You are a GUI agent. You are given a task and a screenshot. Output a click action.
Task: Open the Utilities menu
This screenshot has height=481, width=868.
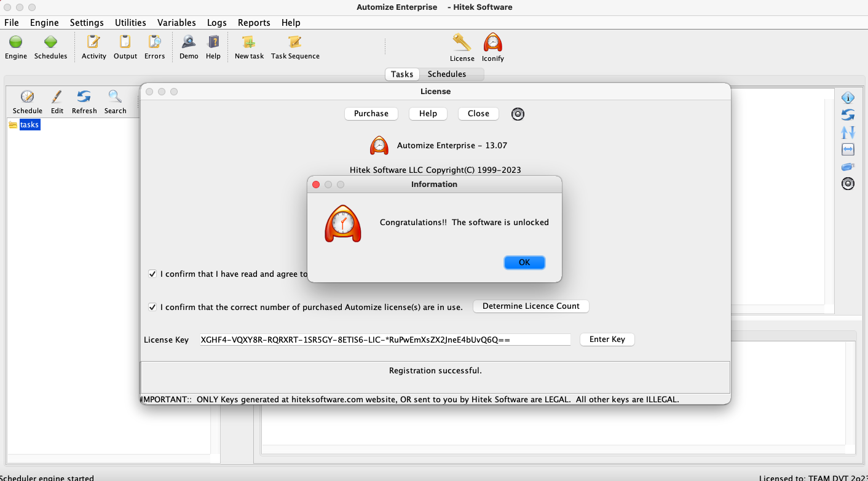tap(130, 23)
